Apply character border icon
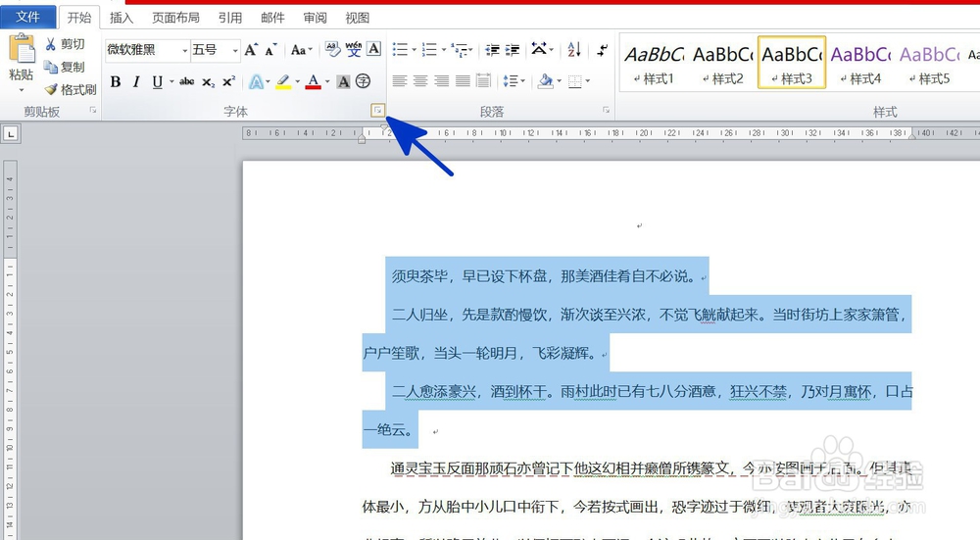 tap(373, 49)
